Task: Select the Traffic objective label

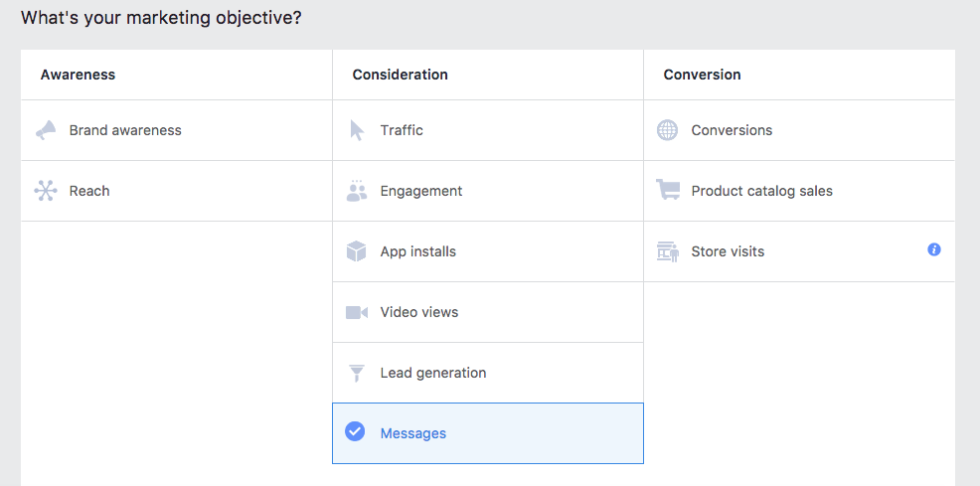Action: tap(402, 130)
